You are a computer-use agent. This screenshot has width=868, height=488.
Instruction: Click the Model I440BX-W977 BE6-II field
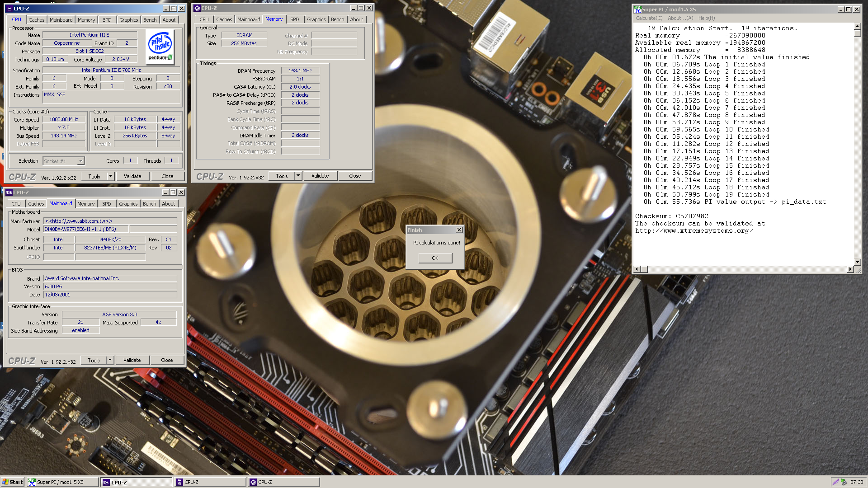click(x=86, y=229)
